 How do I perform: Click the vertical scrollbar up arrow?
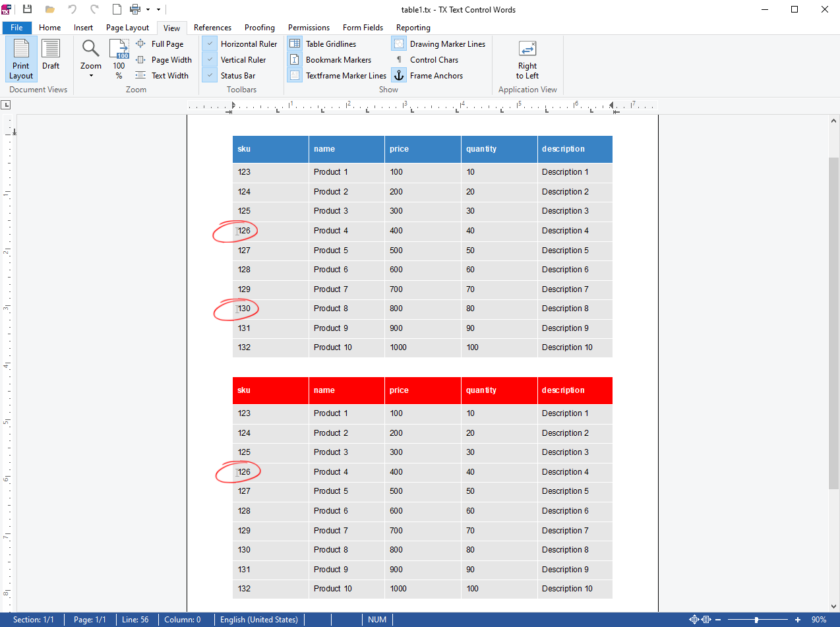click(834, 121)
